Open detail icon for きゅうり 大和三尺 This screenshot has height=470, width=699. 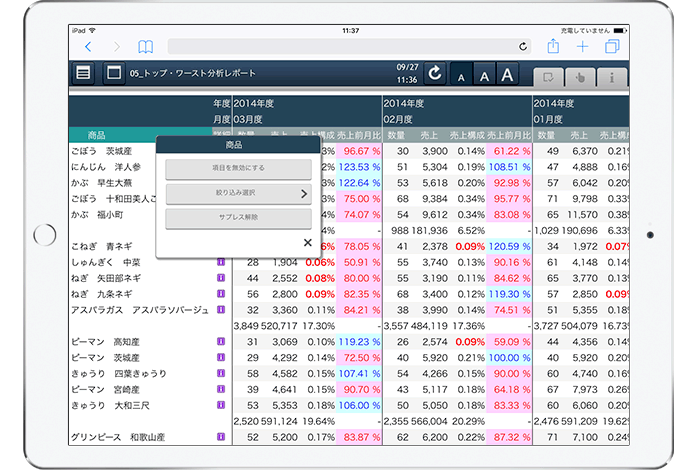click(x=221, y=405)
